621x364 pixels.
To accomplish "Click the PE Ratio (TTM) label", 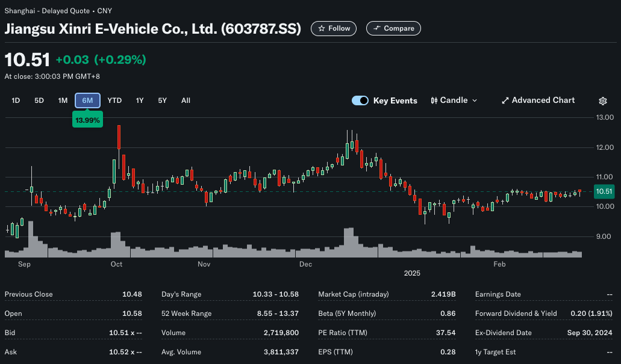I will [x=343, y=333].
